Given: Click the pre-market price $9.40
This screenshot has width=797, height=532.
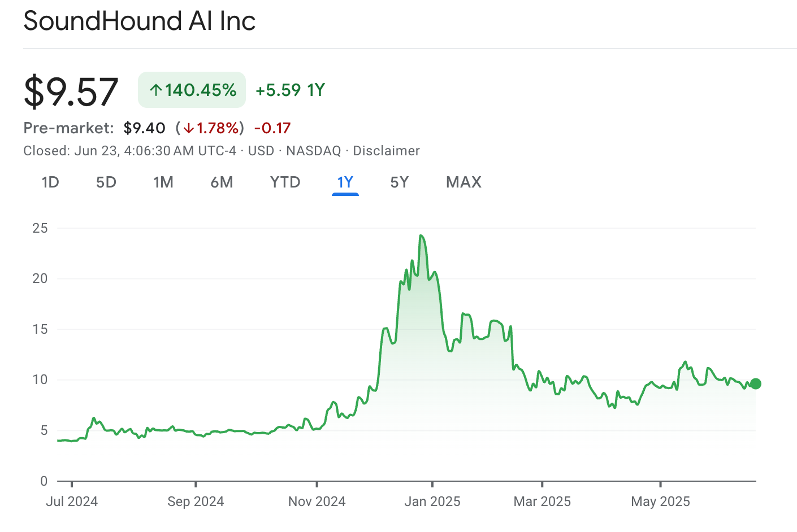Looking at the screenshot, I should click(145, 128).
